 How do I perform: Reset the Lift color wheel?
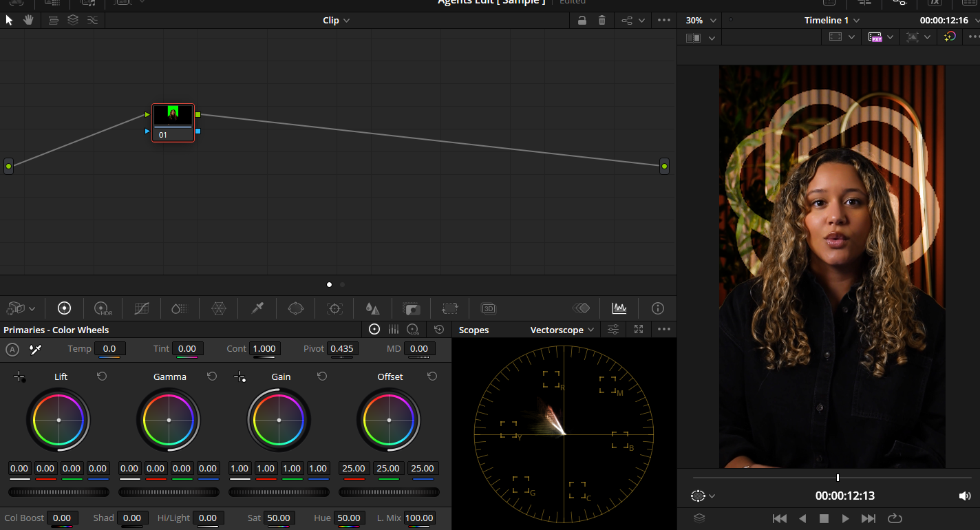coord(102,377)
